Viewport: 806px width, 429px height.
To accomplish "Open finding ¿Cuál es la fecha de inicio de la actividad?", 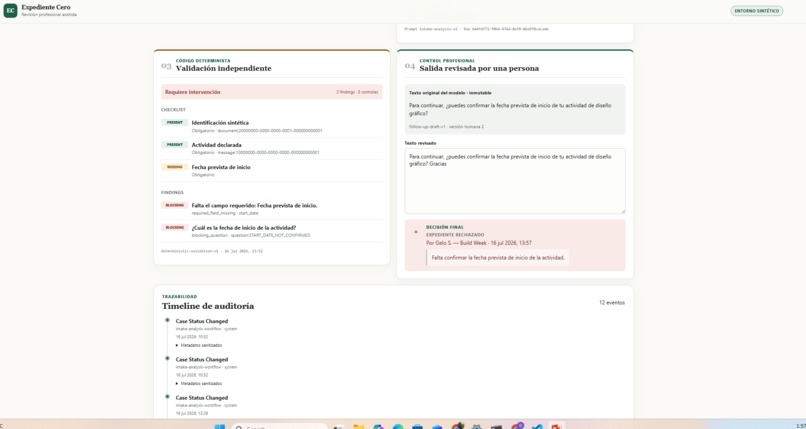I will click(271, 231).
